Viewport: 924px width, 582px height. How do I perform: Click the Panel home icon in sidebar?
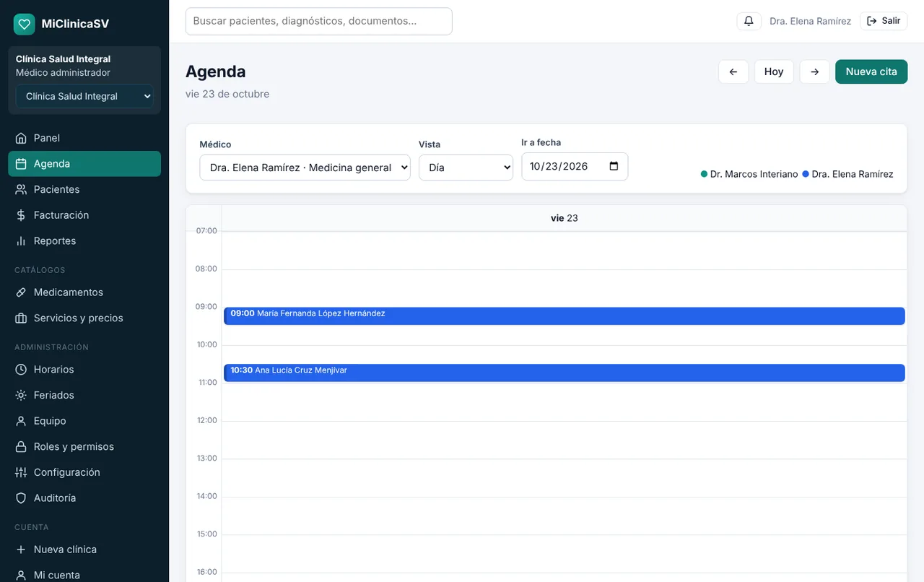tap(21, 138)
